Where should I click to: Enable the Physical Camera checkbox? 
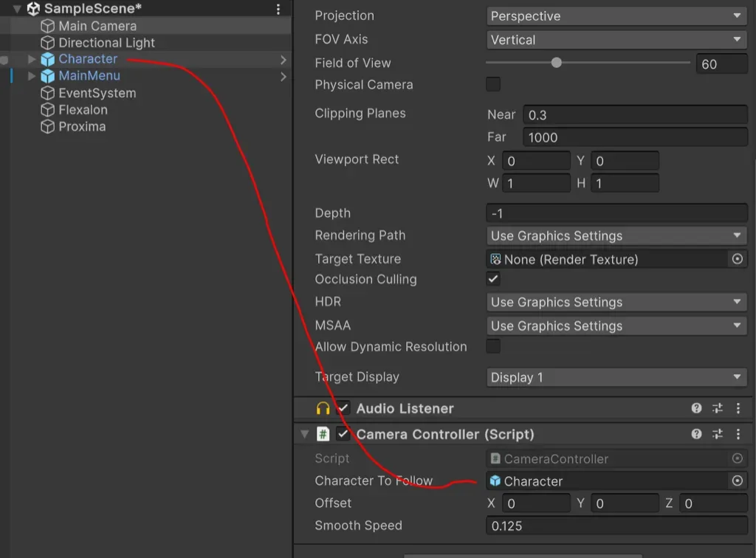coord(493,85)
